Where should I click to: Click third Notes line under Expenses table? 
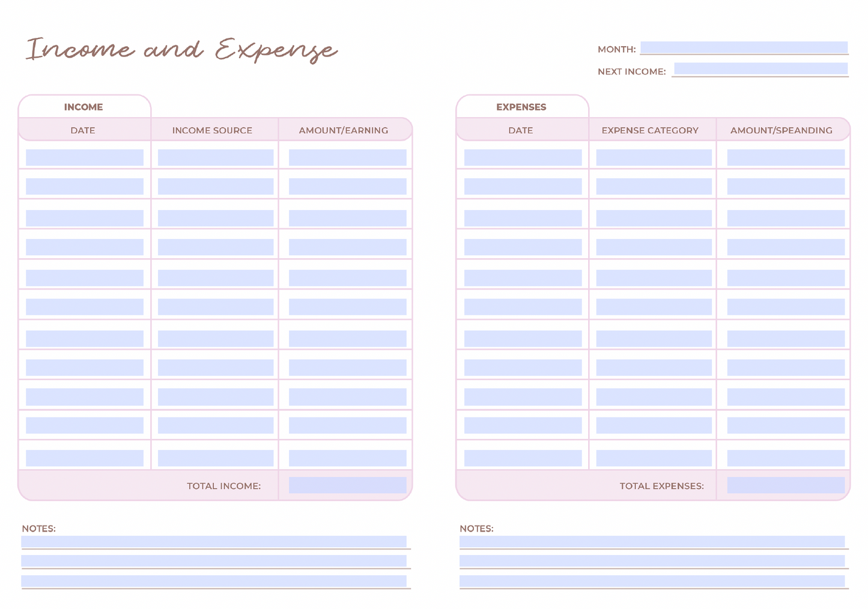(652, 581)
